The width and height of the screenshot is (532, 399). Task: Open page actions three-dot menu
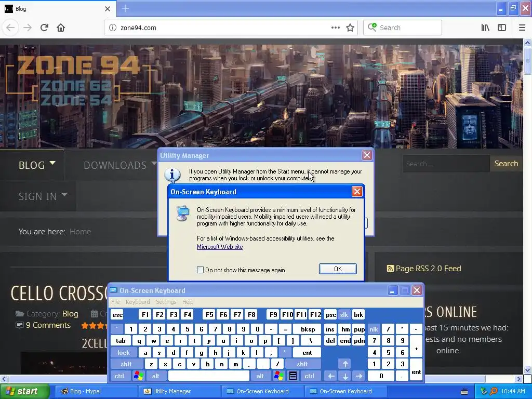point(335,28)
